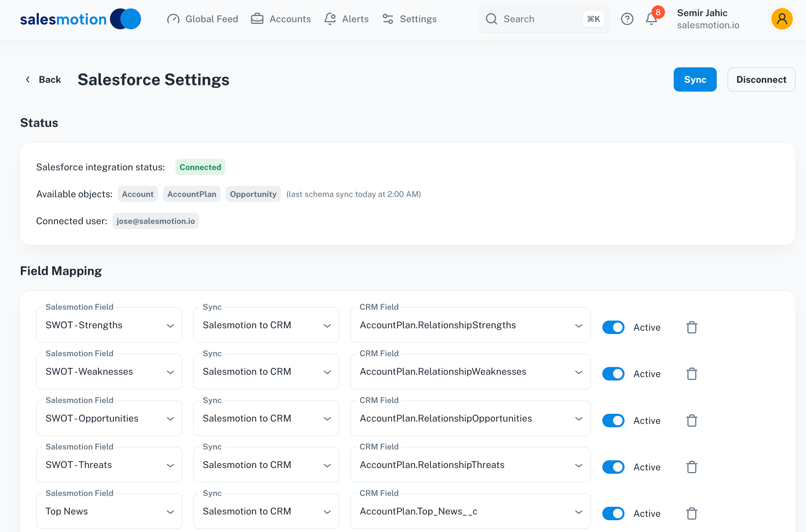
Task: Click the back chevron arrow icon
Action: [x=28, y=79]
